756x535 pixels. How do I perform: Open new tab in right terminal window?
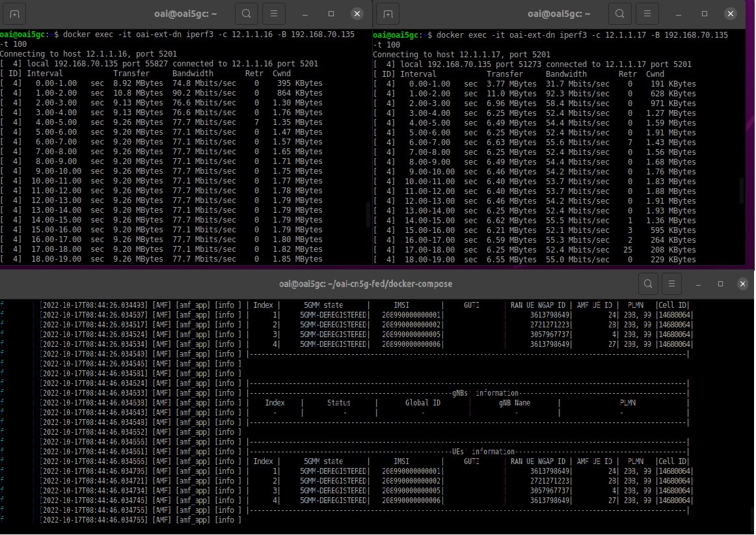coord(388,14)
